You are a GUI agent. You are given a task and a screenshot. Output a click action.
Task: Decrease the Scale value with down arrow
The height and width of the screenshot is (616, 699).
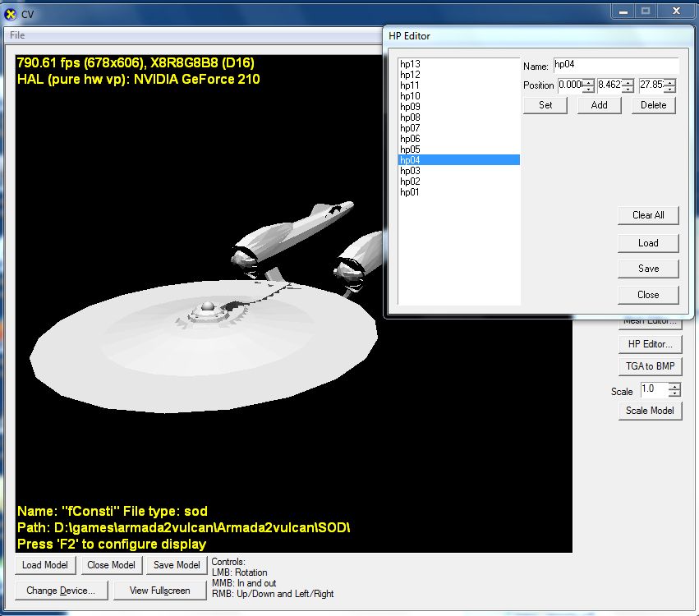[x=674, y=393]
